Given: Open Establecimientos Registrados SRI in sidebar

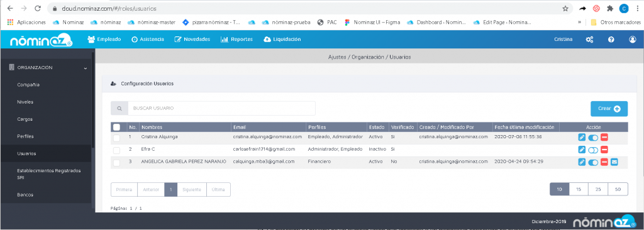Looking at the screenshot, I should pos(49,174).
